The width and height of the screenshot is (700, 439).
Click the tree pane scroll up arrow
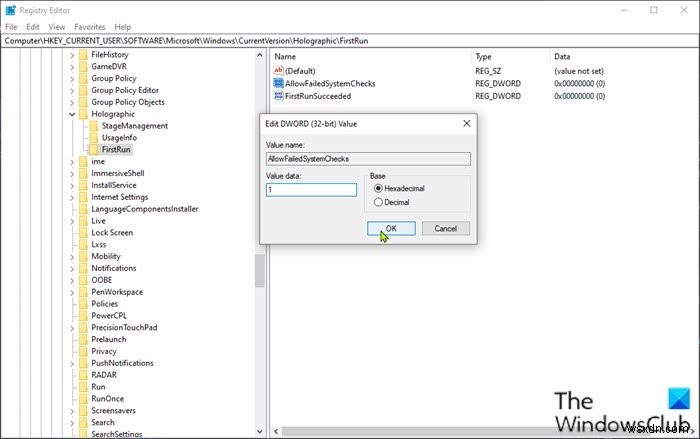(x=260, y=55)
